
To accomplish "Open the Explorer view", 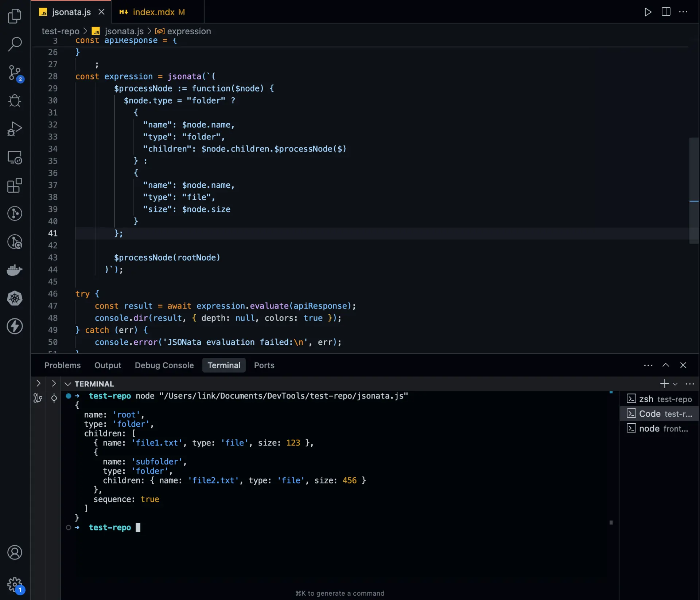I will (15, 16).
